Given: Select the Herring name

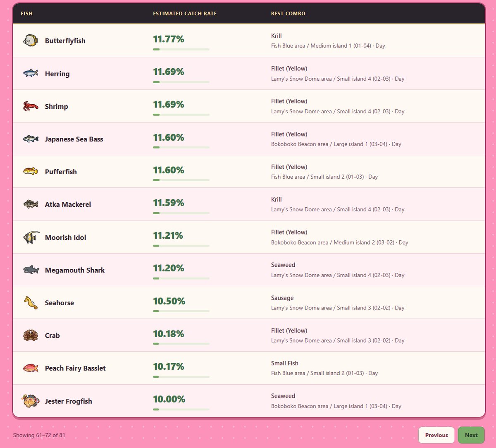Looking at the screenshot, I should [57, 74].
